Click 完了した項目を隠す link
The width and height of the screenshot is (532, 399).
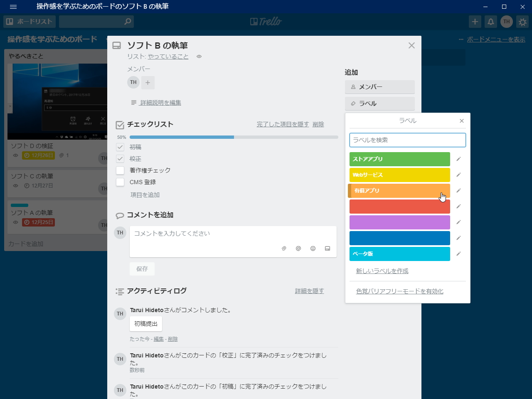283,124
